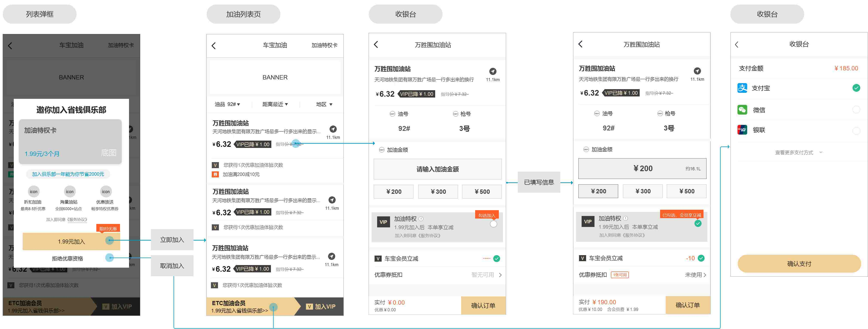Tap 拒绝优惠资格 in the club popup

tap(67, 258)
